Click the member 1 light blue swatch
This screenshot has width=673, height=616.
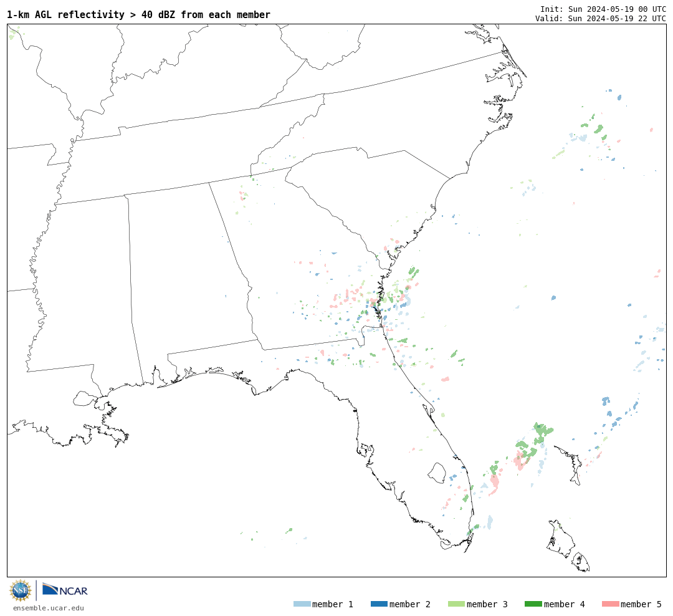[302, 604]
